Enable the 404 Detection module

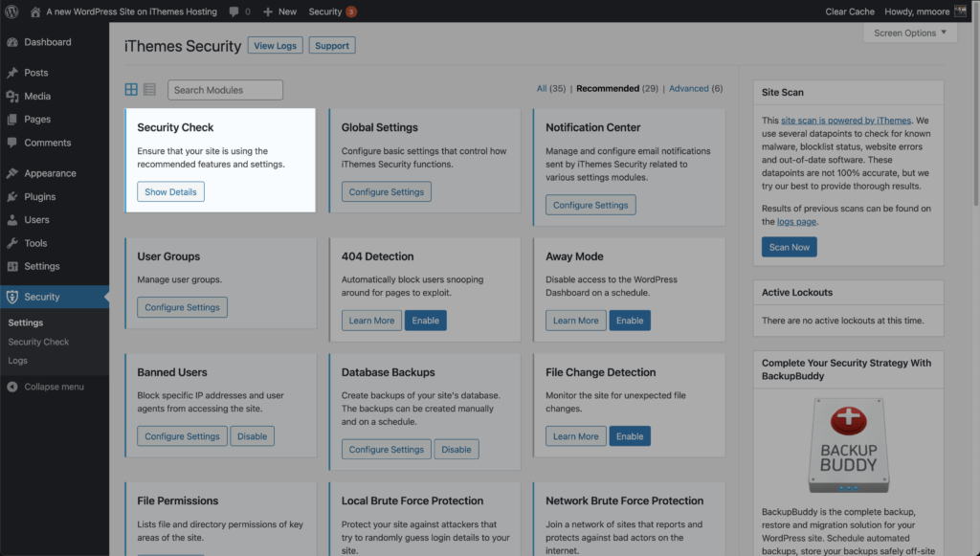(x=426, y=321)
